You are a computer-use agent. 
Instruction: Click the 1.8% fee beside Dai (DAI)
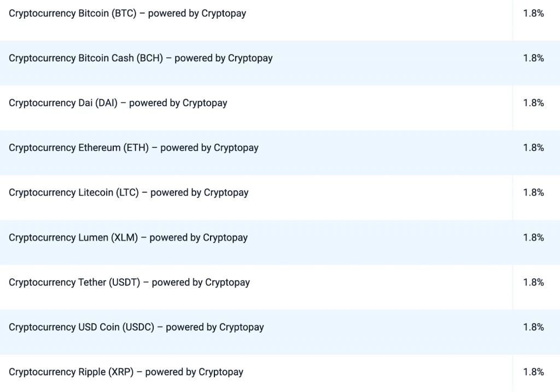[x=533, y=103]
